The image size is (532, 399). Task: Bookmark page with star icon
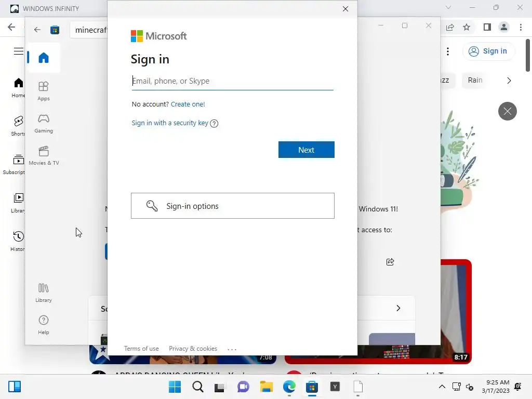click(467, 27)
